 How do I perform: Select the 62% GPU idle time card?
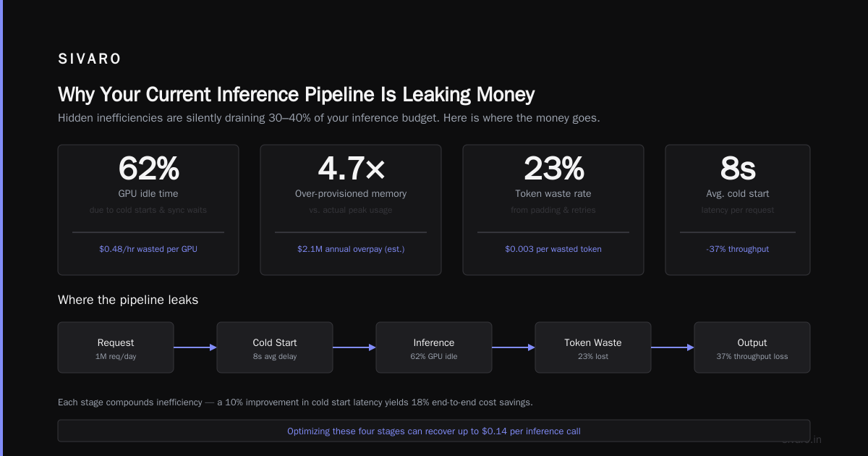point(148,210)
